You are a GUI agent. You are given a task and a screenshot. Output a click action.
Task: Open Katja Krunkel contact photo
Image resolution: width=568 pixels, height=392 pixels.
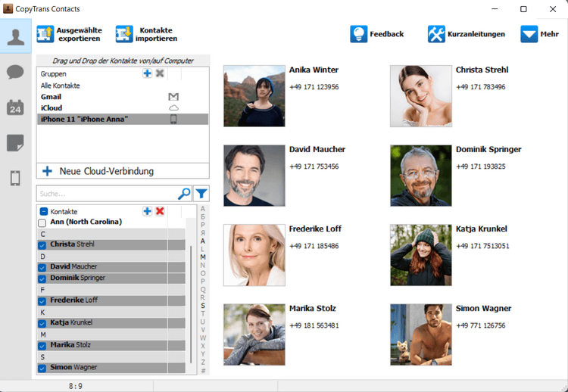[421, 255]
